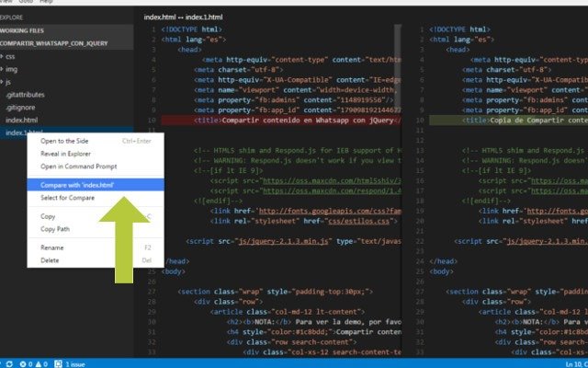This screenshot has height=368, width=588.
Task: Choose 'Rename' in the context menu
Action: [96, 247]
